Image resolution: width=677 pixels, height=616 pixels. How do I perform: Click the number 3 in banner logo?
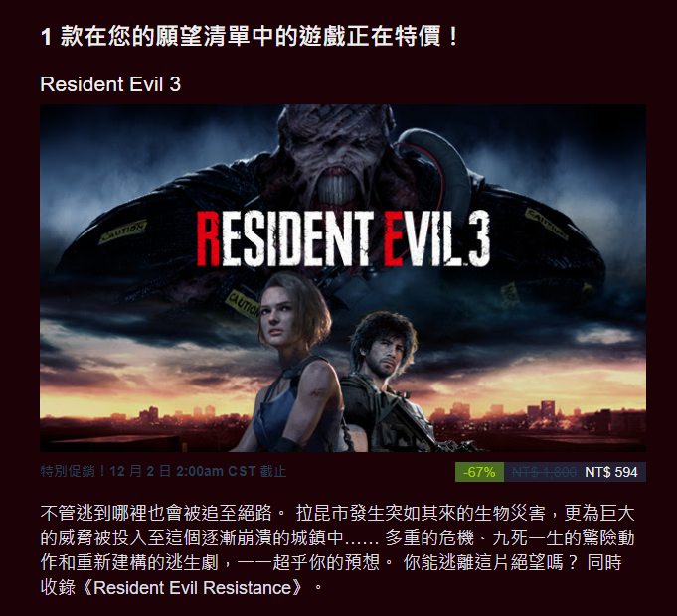(x=478, y=238)
